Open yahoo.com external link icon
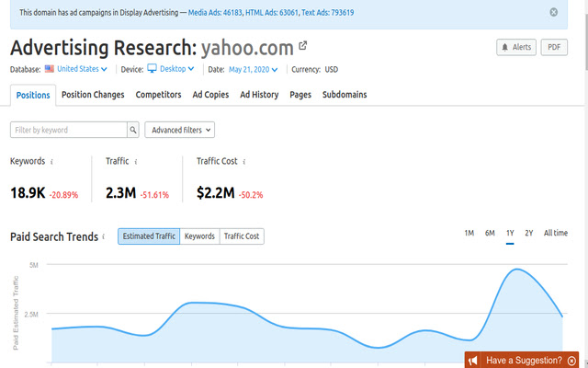This screenshot has width=588, height=368. point(302,46)
